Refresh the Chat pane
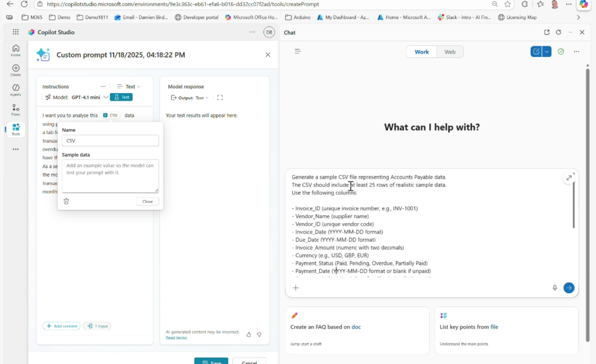Image resolution: width=596 pixels, height=364 pixels. (x=558, y=32)
